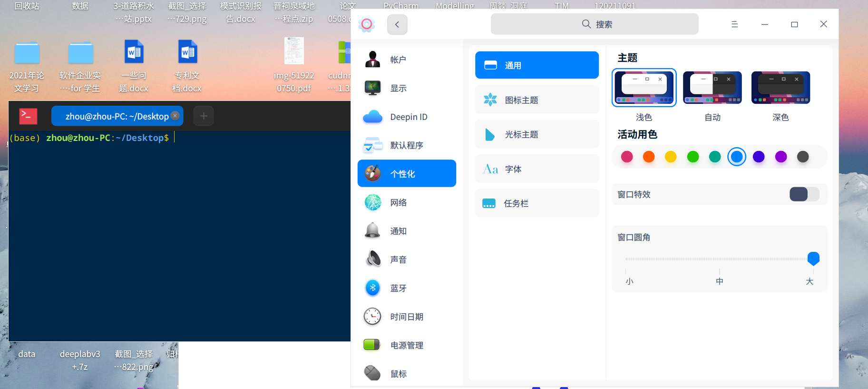Choose the dark gray accent color
868x389 pixels.
point(803,157)
